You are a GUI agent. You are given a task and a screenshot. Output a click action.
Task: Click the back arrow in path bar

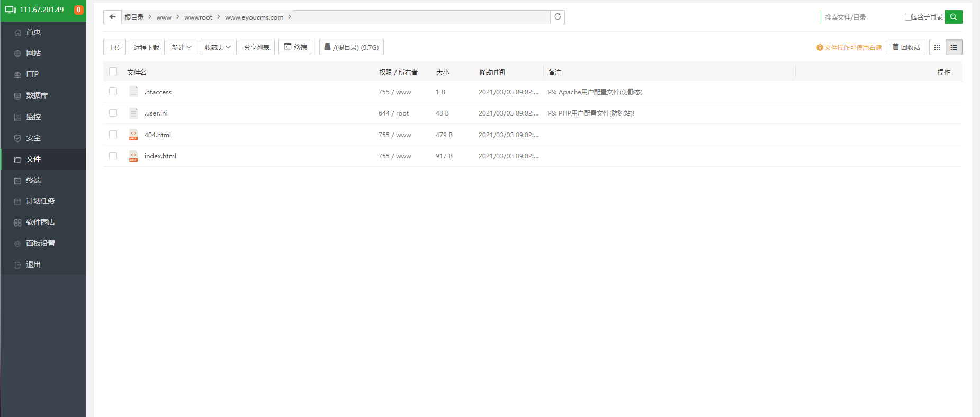click(x=112, y=17)
